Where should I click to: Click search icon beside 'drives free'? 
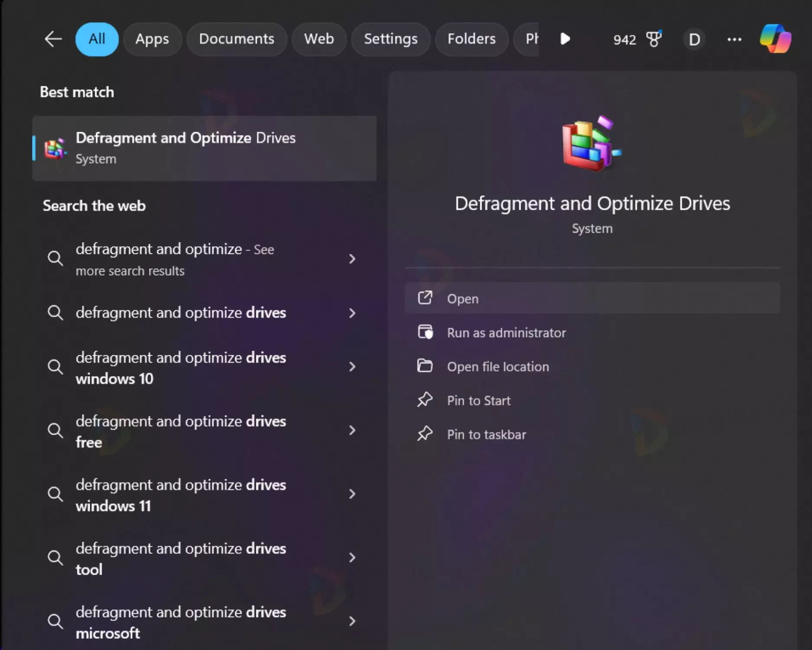pyautogui.click(x=55, y=430)
